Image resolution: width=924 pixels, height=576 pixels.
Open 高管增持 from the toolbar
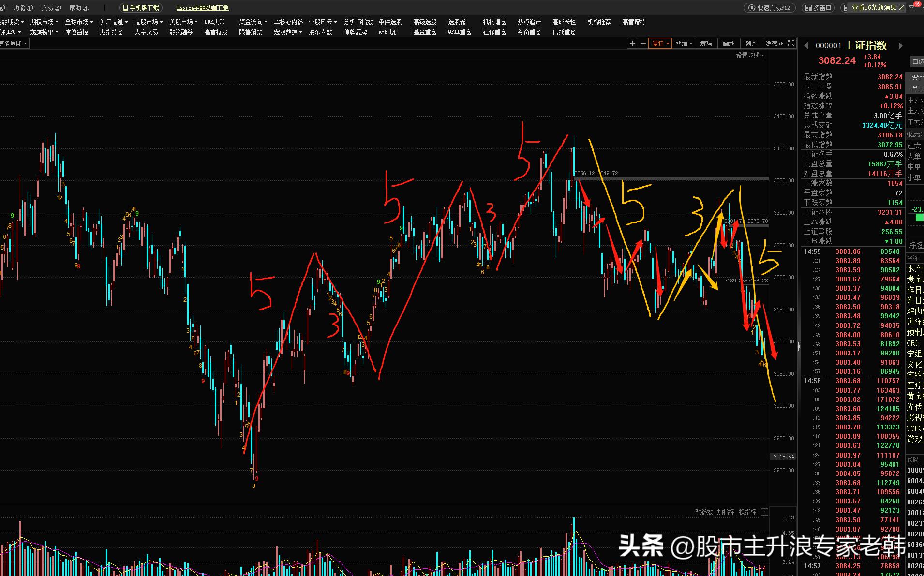point(634,22)
